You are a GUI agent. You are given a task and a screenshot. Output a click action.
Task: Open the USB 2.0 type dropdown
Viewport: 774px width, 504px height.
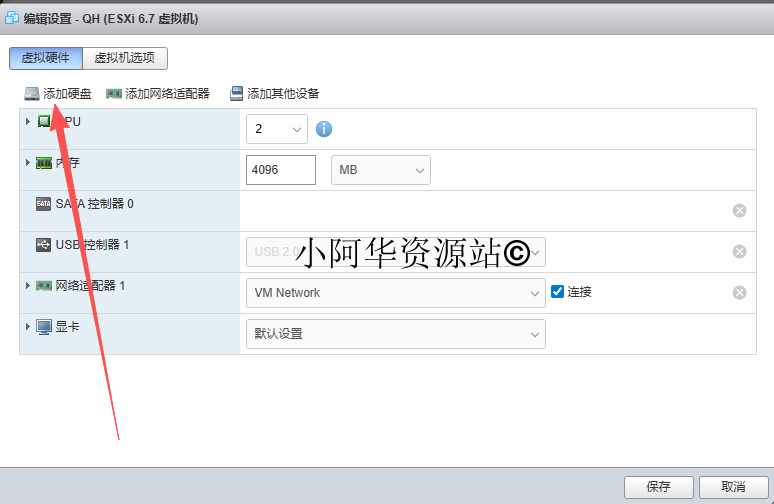click(396, 252)
